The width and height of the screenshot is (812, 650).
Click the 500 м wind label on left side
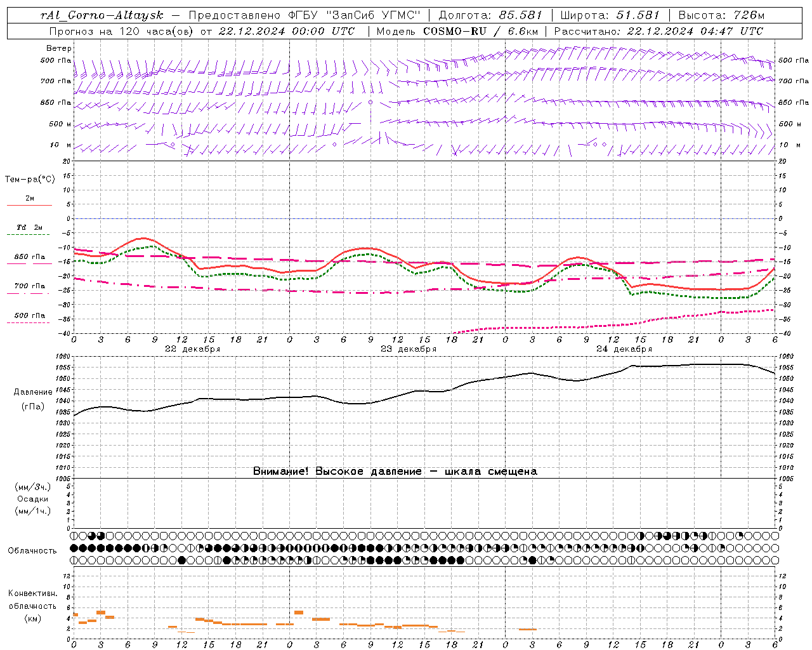pos(60,124)
